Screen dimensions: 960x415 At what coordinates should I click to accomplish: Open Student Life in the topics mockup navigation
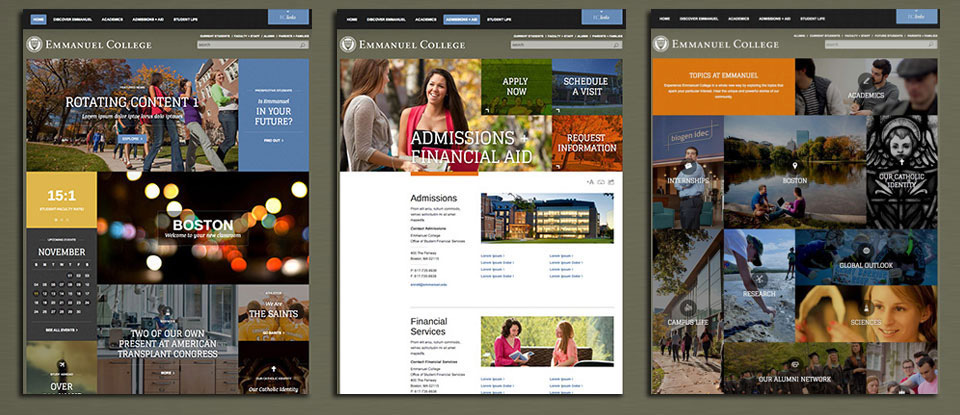coord(812,19)
